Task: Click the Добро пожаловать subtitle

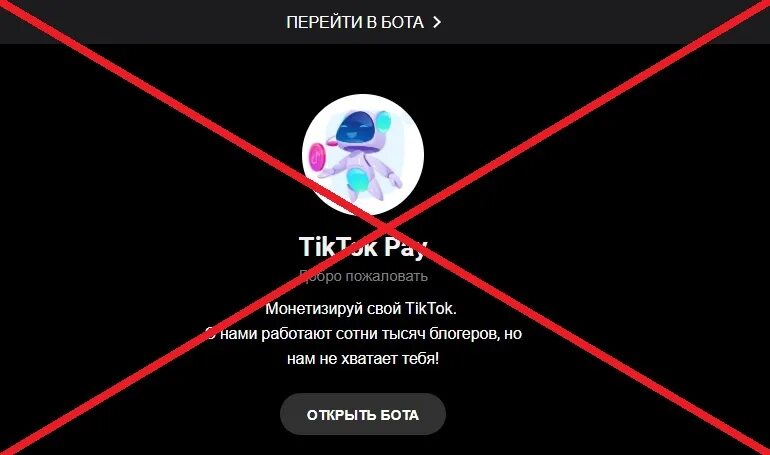Action: coord(363,276)
